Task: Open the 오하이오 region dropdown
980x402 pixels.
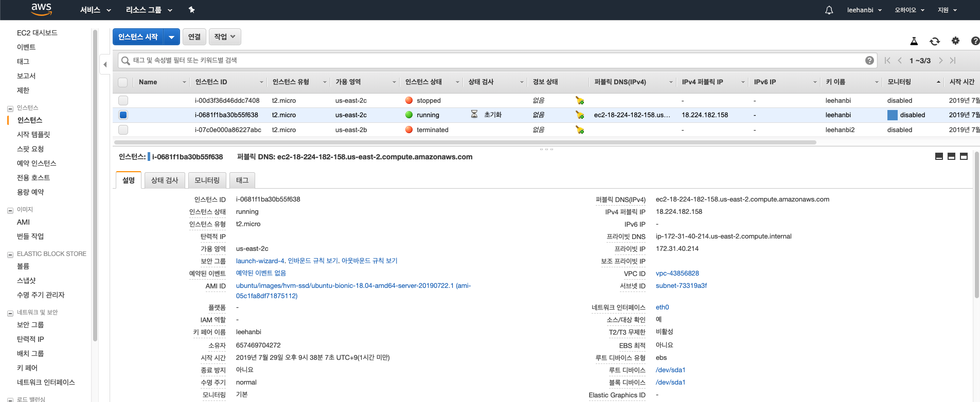Action: (x=910, y=10)
